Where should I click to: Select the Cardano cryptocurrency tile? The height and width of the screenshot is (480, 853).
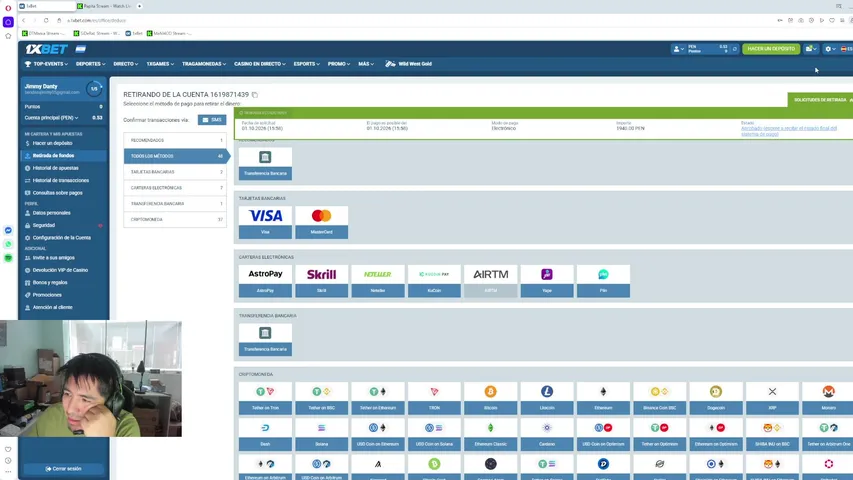pos(547,434)
